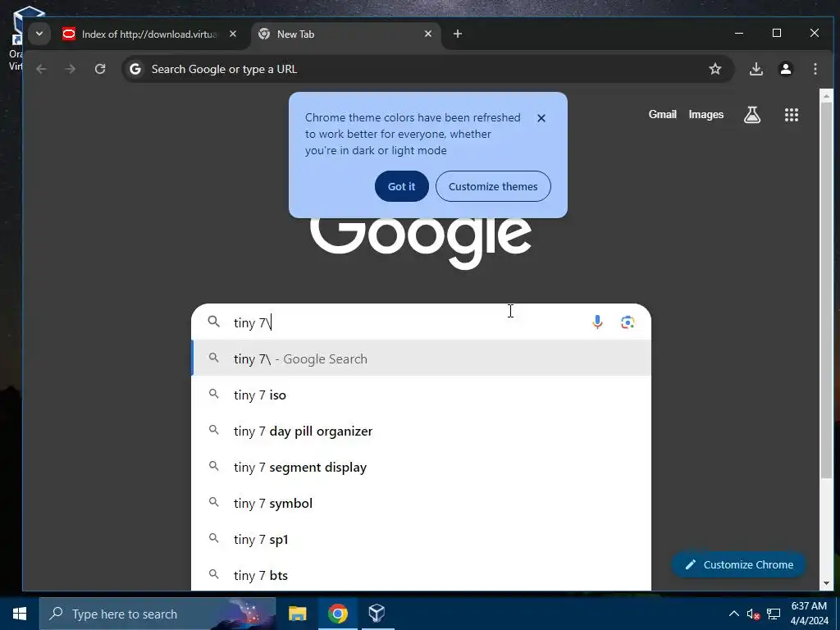The width and height of the screenshot is (840, 630).
Task: Show hidden system tray icons
Action: (x=734, y=614)
